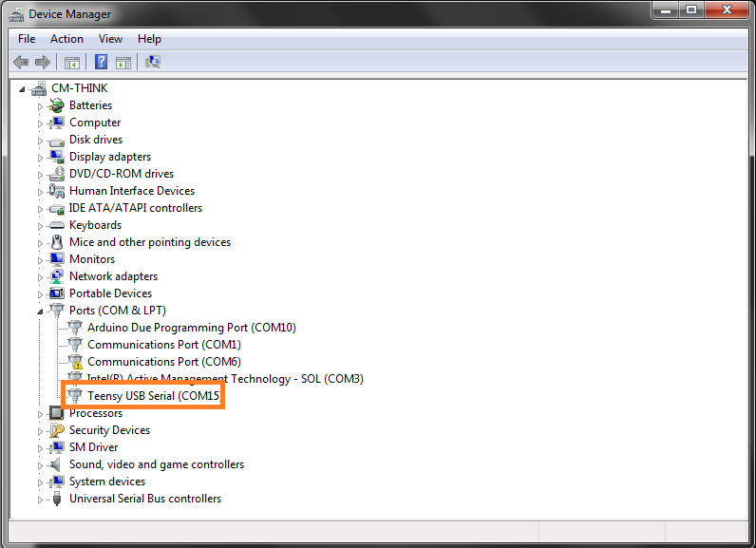Viewport: 756px width, 548px height.
Task: Click the Display adapters icon
Action: (57, 157)
